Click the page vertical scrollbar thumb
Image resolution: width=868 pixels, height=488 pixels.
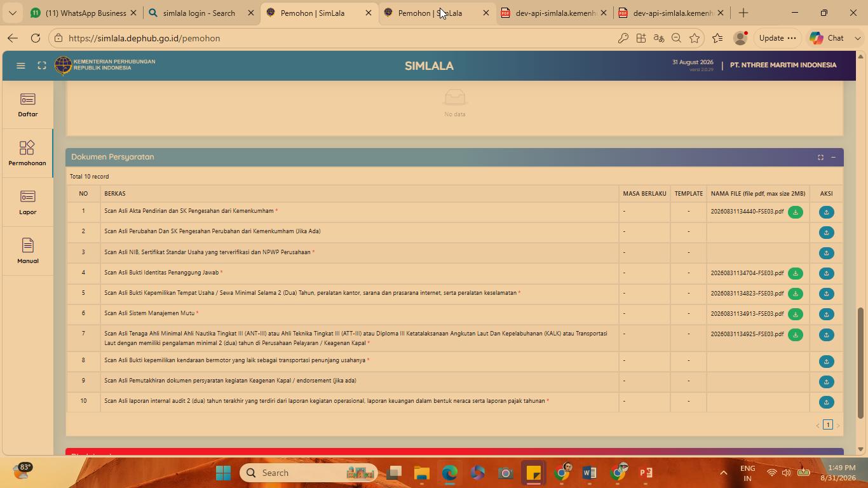(x=861, y=362)
